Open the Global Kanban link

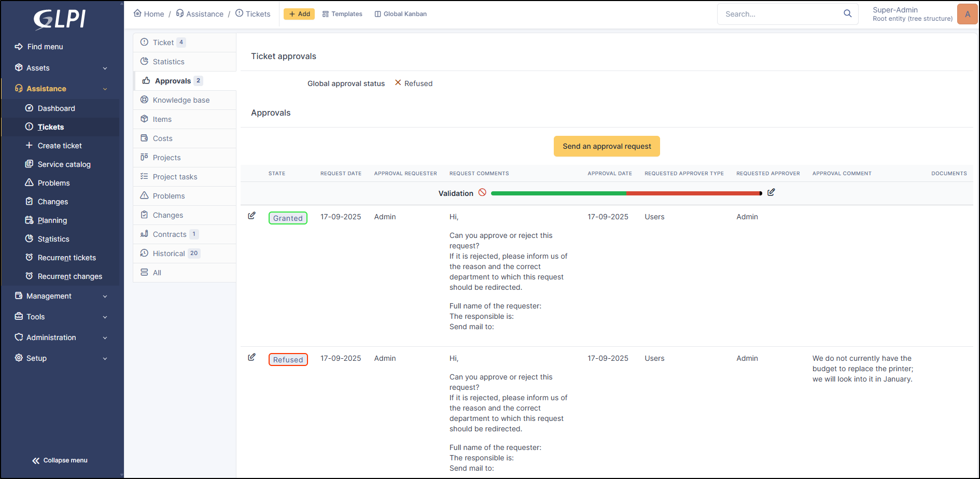400,14
